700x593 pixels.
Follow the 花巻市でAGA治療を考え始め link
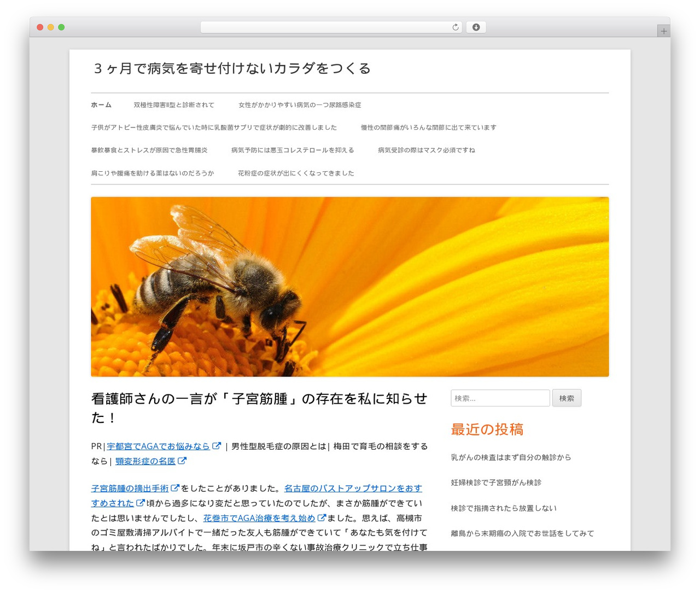(259, 518)
